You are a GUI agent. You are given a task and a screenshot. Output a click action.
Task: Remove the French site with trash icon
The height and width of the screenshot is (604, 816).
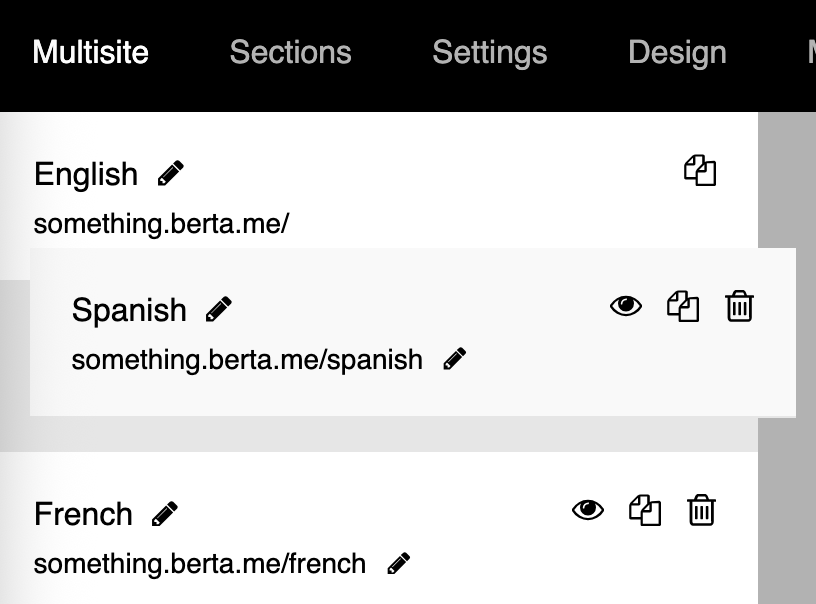pyautogui.click(x=702, y=510)
